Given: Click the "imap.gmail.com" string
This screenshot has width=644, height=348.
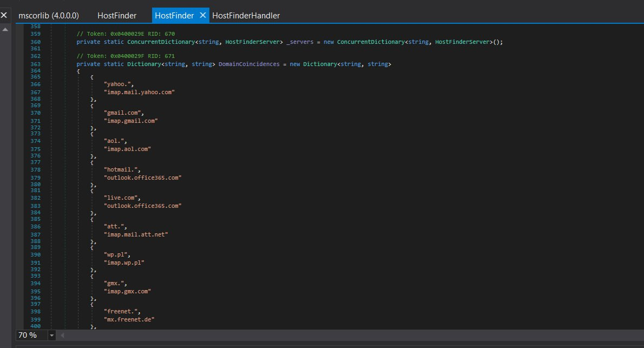Looking at the screenshot, I should click(130, 121).
